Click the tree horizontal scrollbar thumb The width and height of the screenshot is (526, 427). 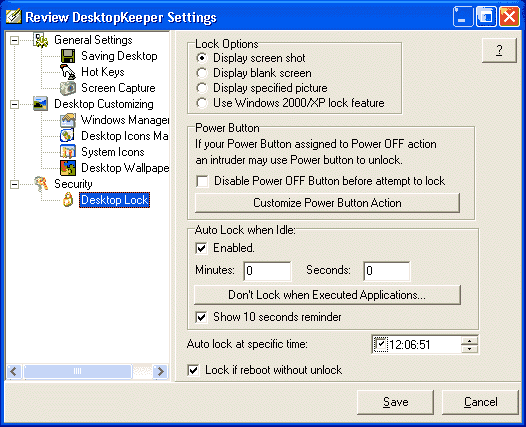(x=77, y=371)
